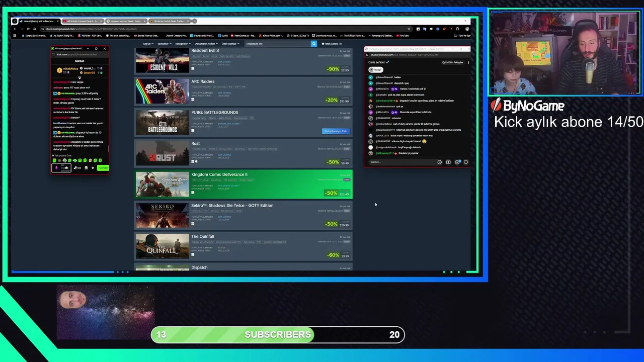644x362 pixels.
Task: Click the Resident Evil 3 cover thumbnail
Action: point(162,61)
